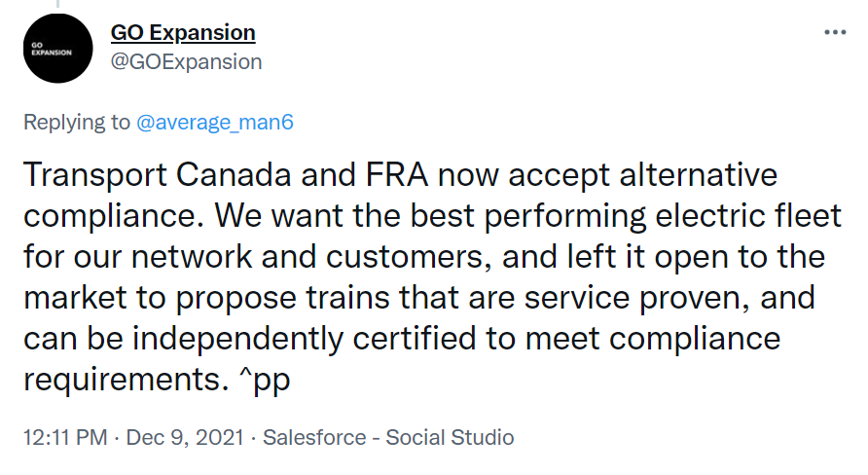
Task: Click the "^pp" signature ending the tweet
Action: click(x=266, y=379)
